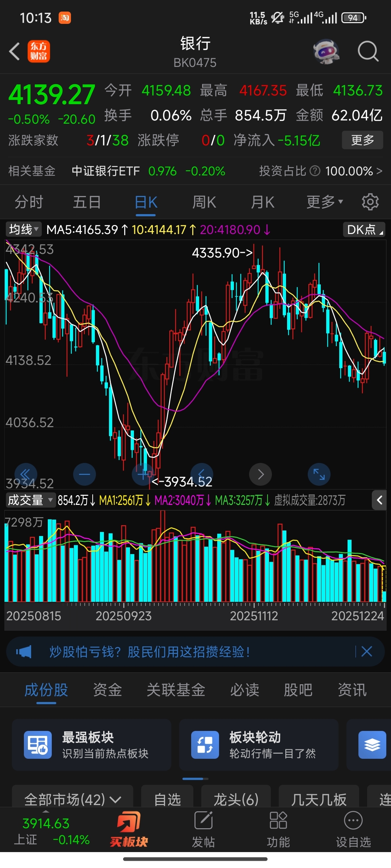Tap the MA5:4165.39 value label

87,229
